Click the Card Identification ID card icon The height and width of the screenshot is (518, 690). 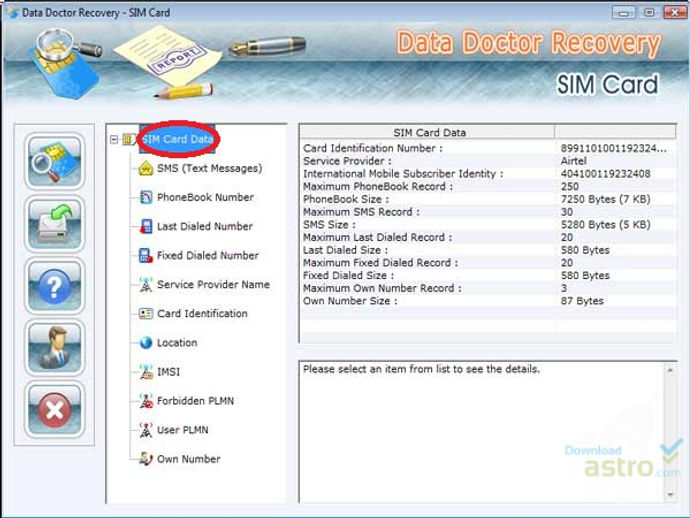click(x=146, y=313)
